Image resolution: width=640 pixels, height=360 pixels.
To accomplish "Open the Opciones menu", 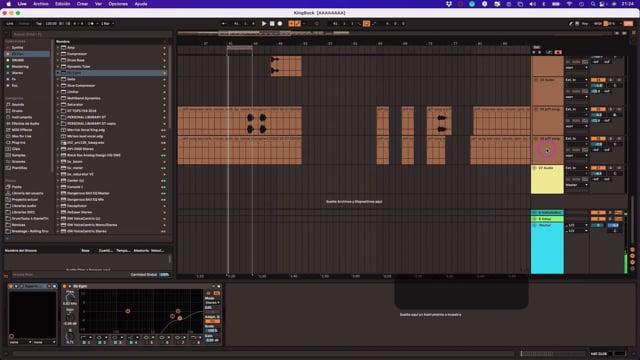I will pos(118,4).
